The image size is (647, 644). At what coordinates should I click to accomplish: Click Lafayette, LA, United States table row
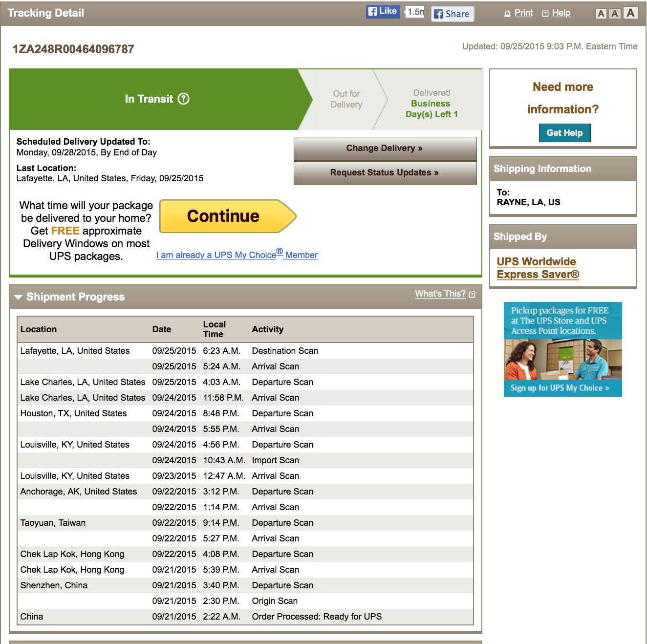tap(245, 351)
